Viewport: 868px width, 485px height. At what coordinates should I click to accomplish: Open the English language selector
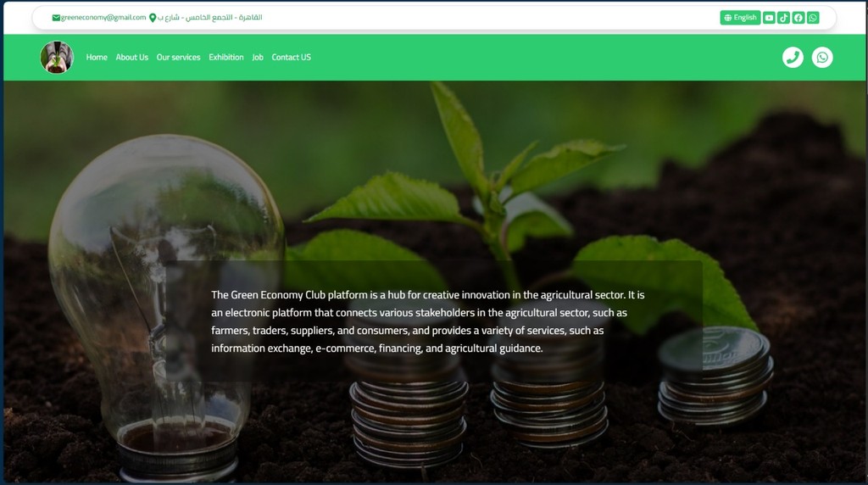[x=740, y=18]
